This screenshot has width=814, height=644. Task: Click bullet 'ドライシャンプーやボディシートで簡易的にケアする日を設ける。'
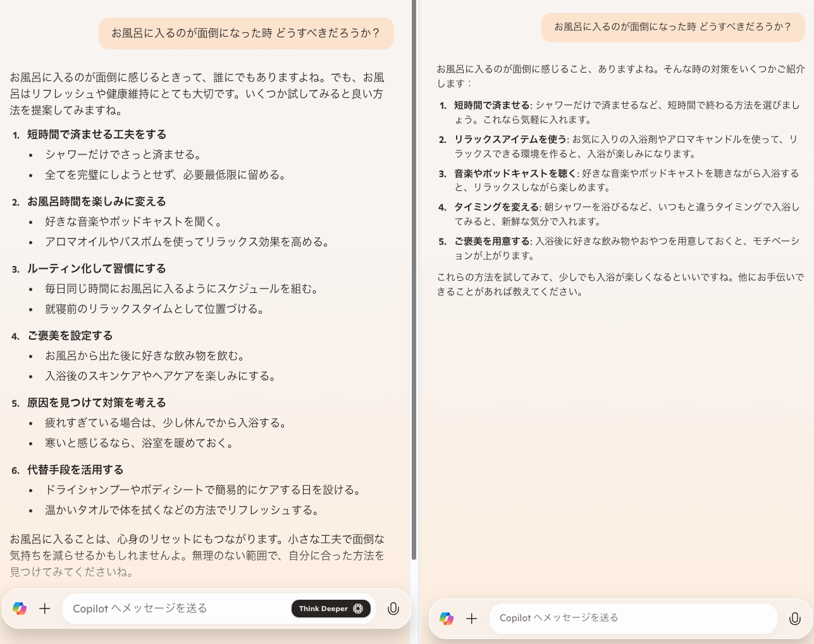pos(203,490)
